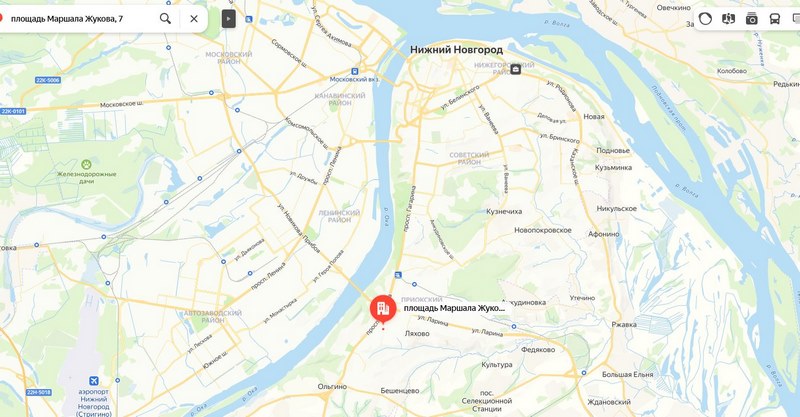
Task: Click the search field with address text
Action: (x=82, y=19)
